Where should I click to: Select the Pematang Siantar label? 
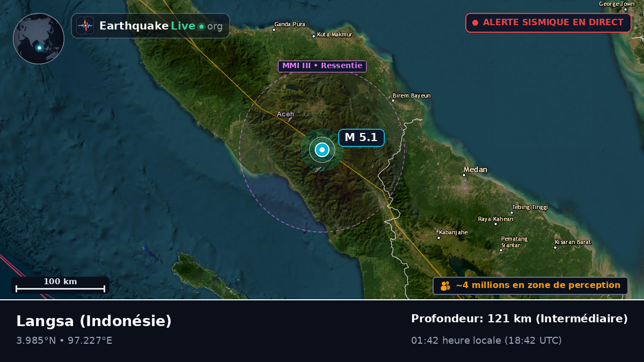pyautogui.click(x=514, y=242)
